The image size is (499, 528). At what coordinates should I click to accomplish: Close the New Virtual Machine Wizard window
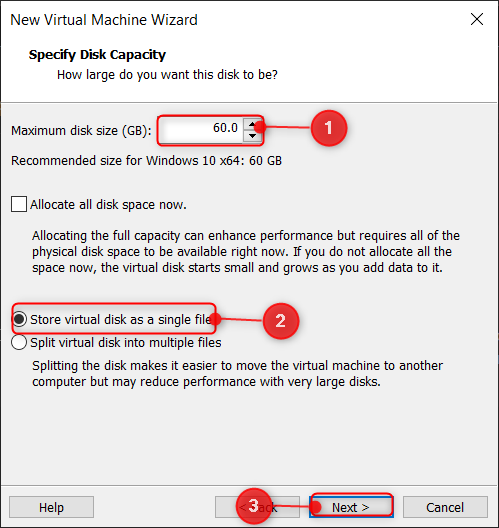477,20
